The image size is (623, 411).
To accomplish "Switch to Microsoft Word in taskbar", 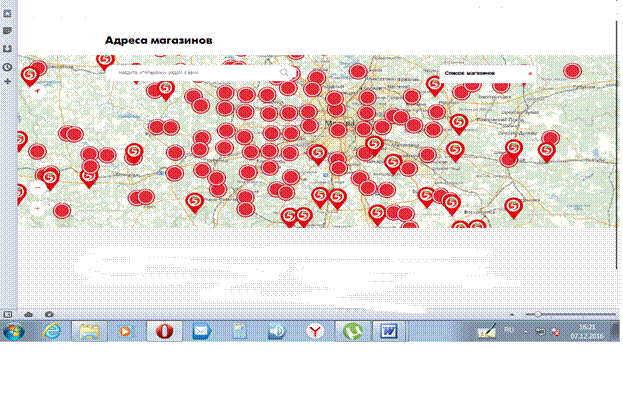I will pyautogui.click(x=387, y=331).
